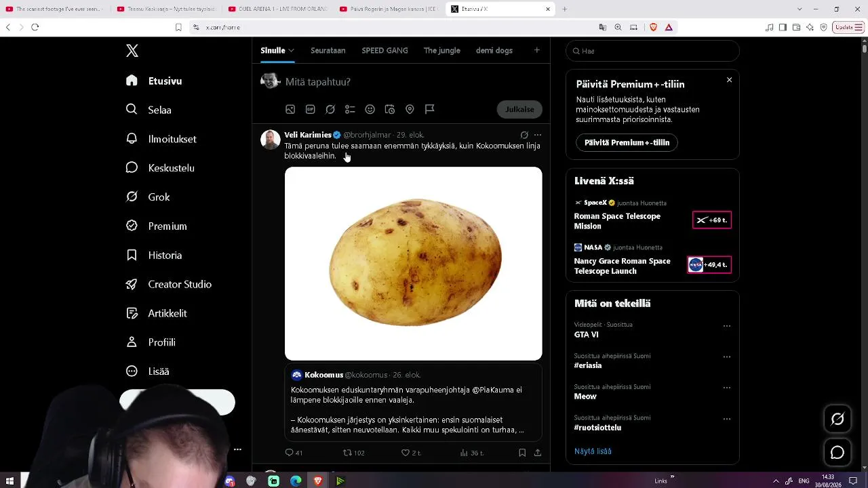Viewport: 868px width, 488px height.
Task: Open the emoji picker in composer
Action: tap(370, 109)
